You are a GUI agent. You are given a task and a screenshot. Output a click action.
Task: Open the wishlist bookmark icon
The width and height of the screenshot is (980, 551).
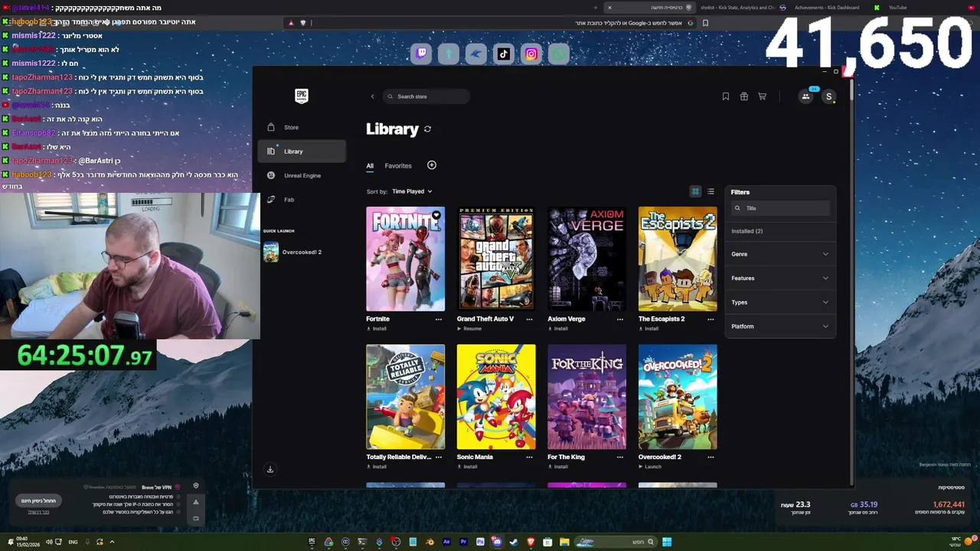point(725,96)
